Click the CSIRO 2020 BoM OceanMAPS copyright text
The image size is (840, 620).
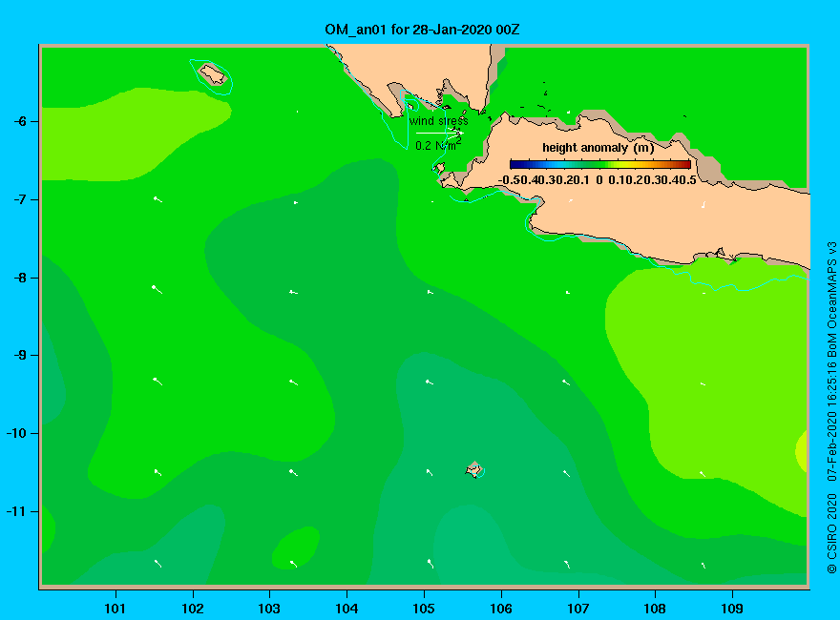pos(831,408)
